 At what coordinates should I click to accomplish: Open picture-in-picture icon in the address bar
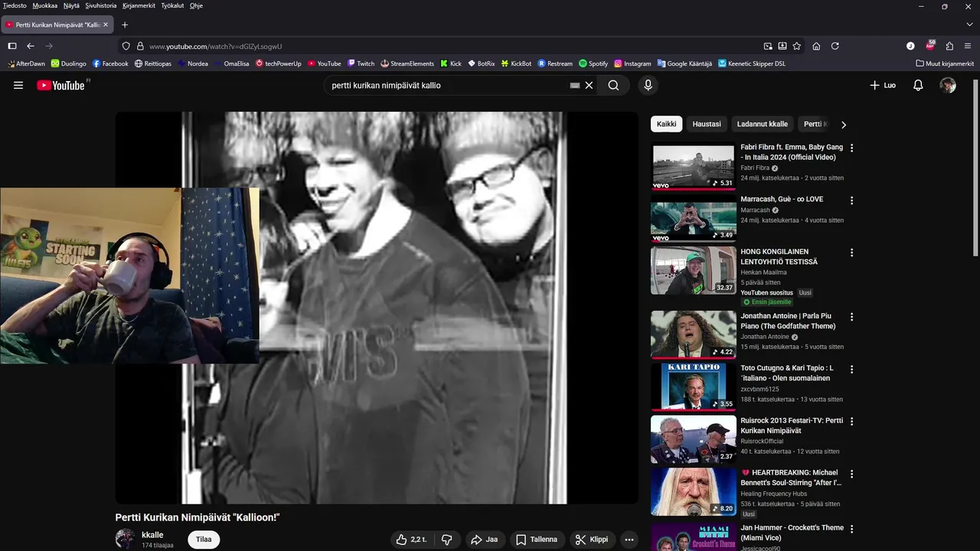(x=768, y=46)
